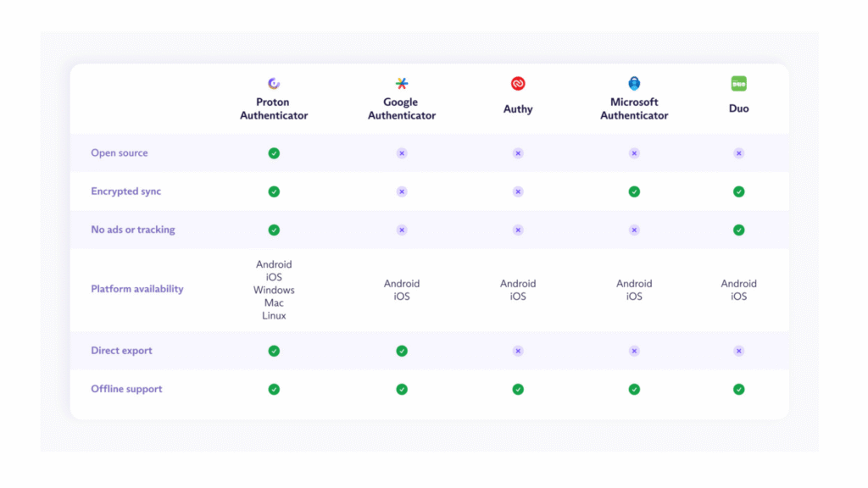The width and height of the screenshot is (868, 488).
Task: Click the Duo logo icon
Action: coord(739,84)
